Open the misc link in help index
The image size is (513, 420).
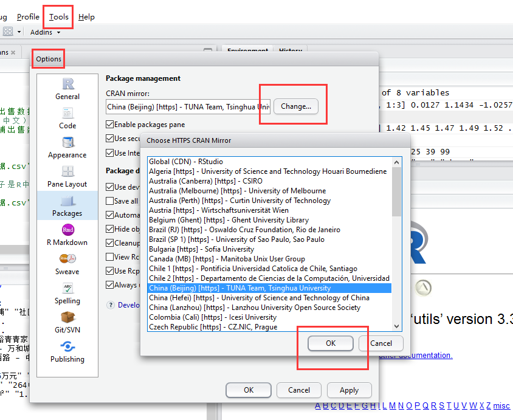[501, 405]
